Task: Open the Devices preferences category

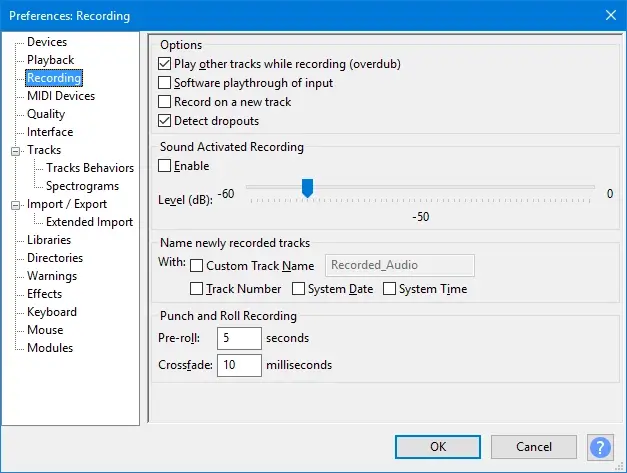Action: [x=47, y=42]
